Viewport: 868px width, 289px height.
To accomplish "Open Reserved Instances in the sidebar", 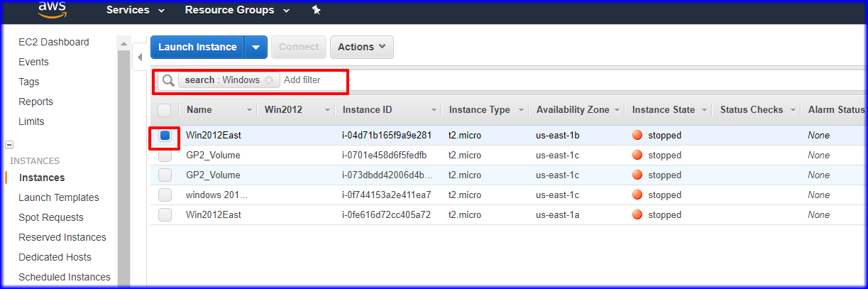I will [x=62, y=237].
